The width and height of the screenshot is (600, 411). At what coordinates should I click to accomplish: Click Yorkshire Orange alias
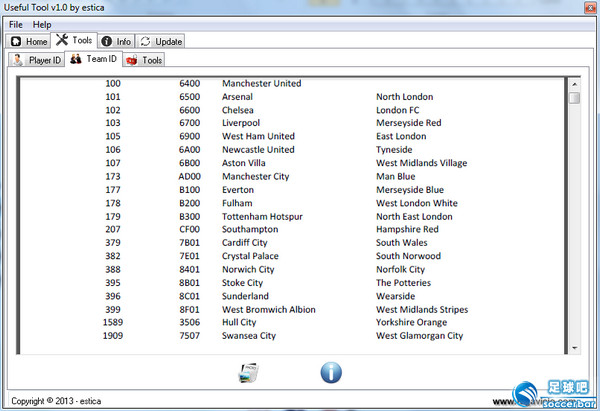pyautogui.click(x=411, y=322)
